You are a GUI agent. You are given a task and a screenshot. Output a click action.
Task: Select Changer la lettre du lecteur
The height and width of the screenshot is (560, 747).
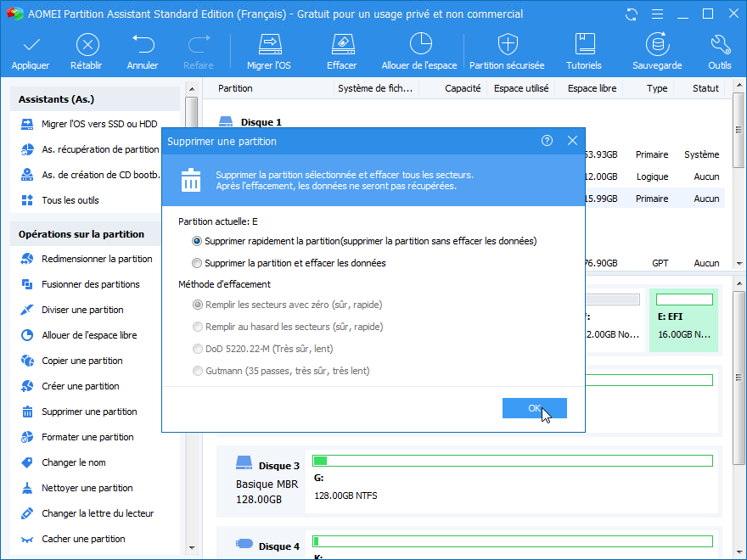click(87, 514)
